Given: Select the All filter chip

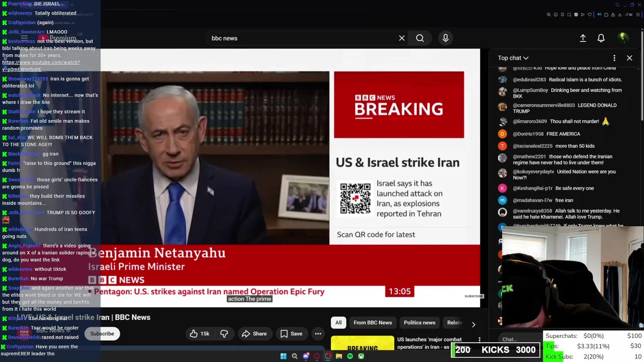Looking at the screenshot, I should click(339, 323).
